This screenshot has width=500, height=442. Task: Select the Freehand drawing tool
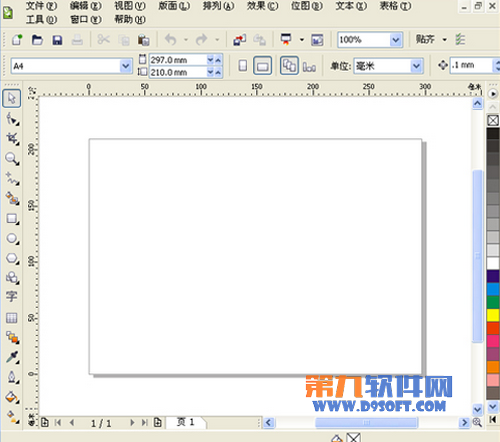(x=12, y=179)
